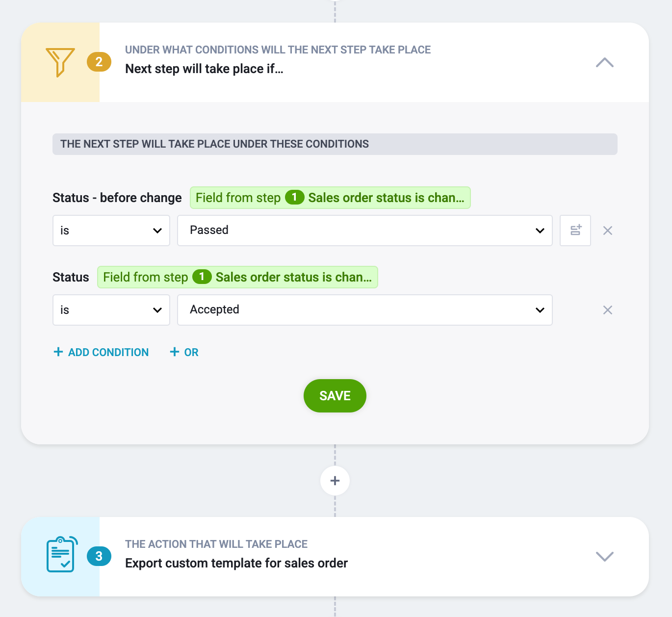Click the step 3 number badge

coord(99,556)
